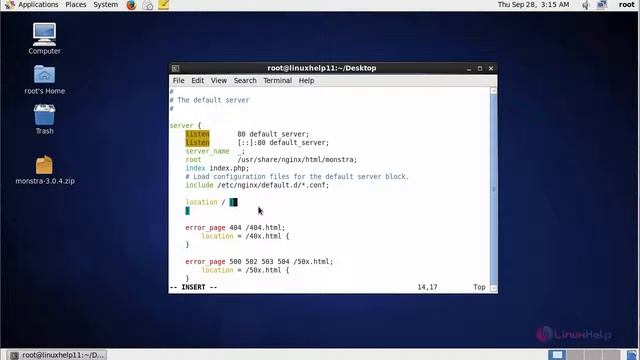Click the terminal taskbar button

pyautogui.click(x=57, y=355)
